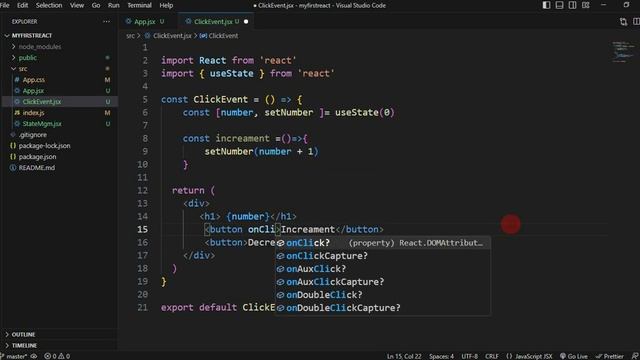Click the master git branch indicator

[x=14, y=356]
